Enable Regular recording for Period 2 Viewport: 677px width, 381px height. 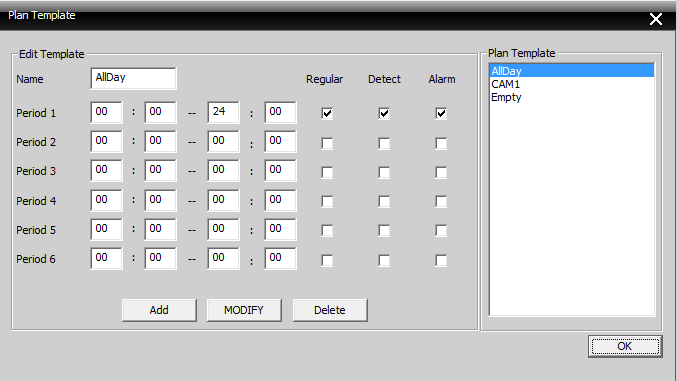point(327,143)
